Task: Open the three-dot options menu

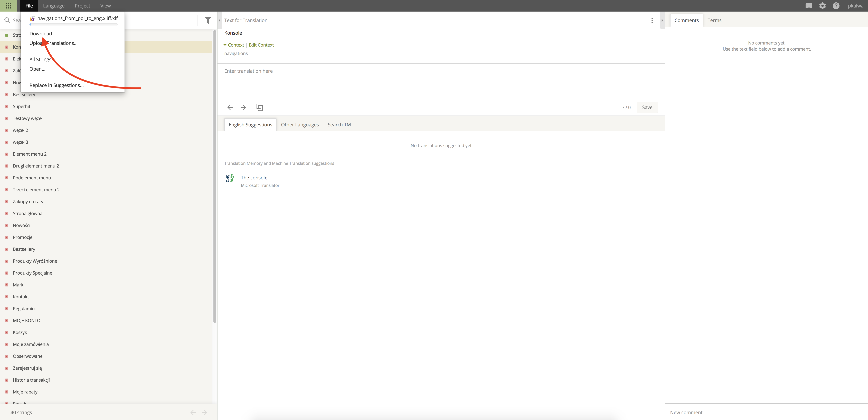Action: pyautogui.click(x=652, y=20)
